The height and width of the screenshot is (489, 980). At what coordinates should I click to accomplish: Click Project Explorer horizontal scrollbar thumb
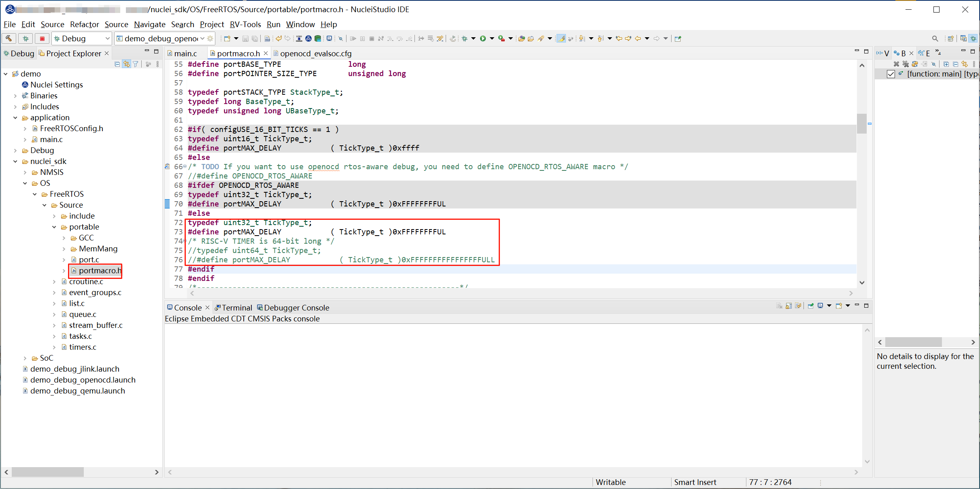tap(48, 472)
